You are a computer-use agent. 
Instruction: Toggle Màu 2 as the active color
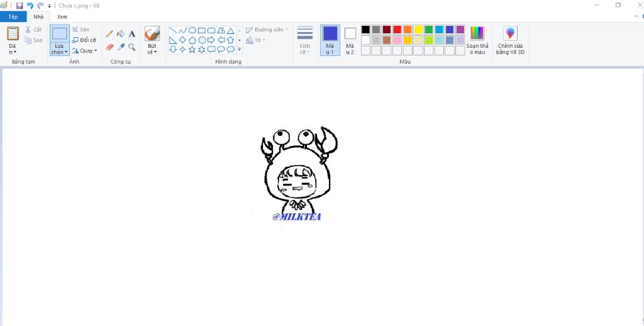tap(350, 40)
